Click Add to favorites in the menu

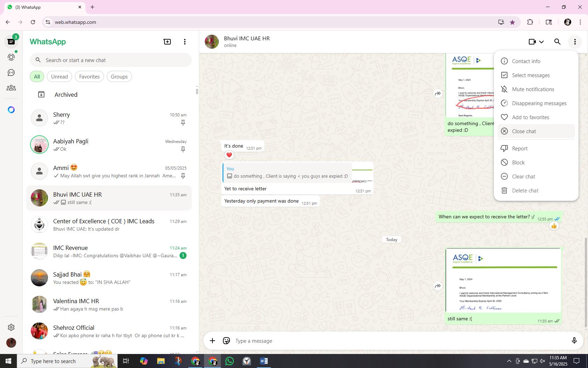coord(536,117)
